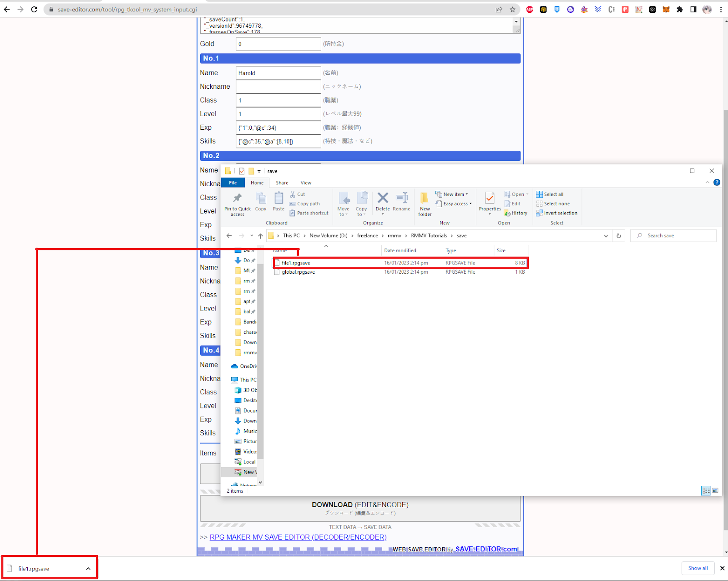Click Explorer back arrow

click(229, 235)
